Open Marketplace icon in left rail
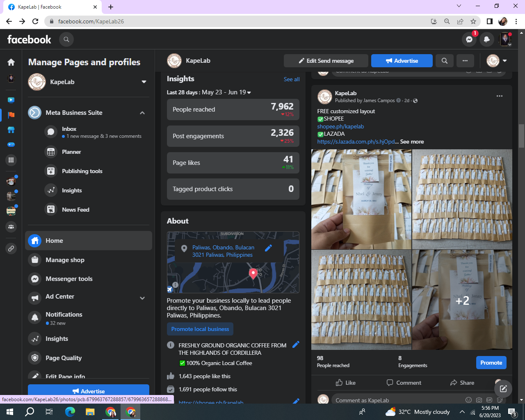 click(11, 130)
